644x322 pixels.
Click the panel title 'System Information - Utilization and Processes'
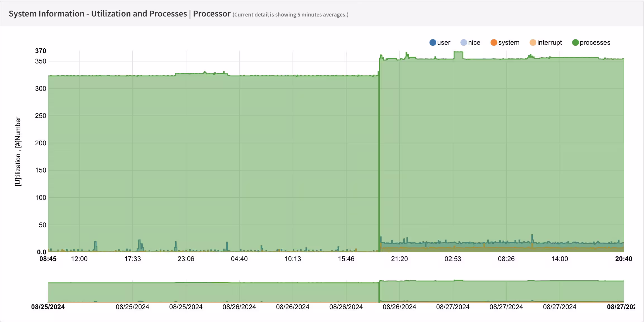(x=98, y=14)
